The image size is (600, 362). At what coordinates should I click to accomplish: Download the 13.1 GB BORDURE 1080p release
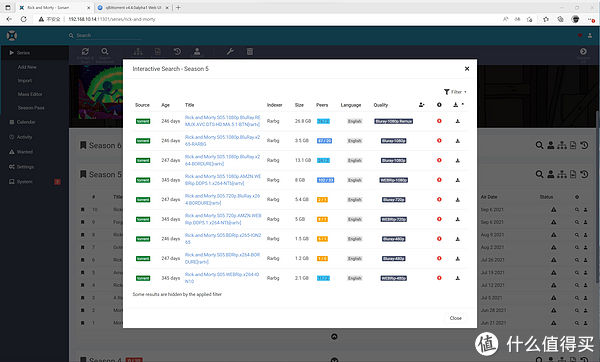457,160
